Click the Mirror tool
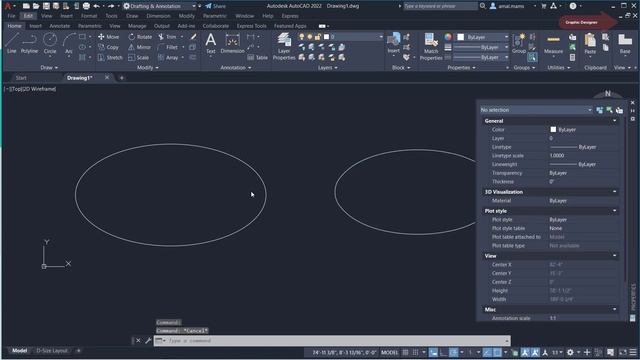 pos(140,47)
